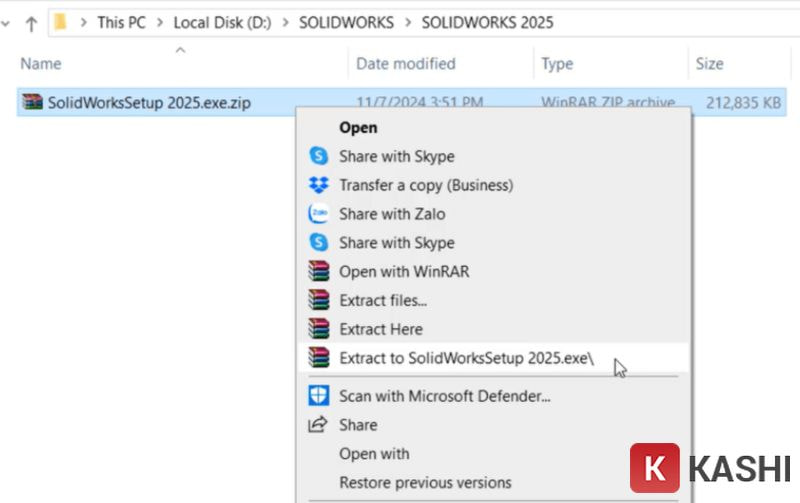Open the chevron after the SOLIDWORKS breadcrumb
800x503 pixels.
point(408,23)
